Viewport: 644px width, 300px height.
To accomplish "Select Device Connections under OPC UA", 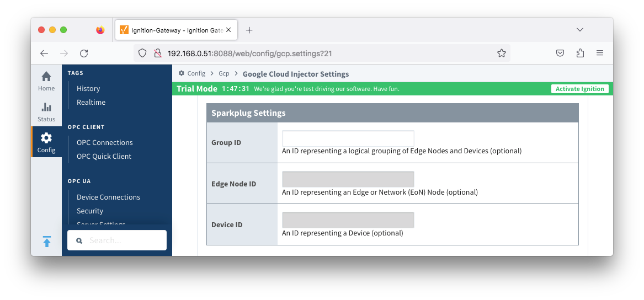I will 108,197.
